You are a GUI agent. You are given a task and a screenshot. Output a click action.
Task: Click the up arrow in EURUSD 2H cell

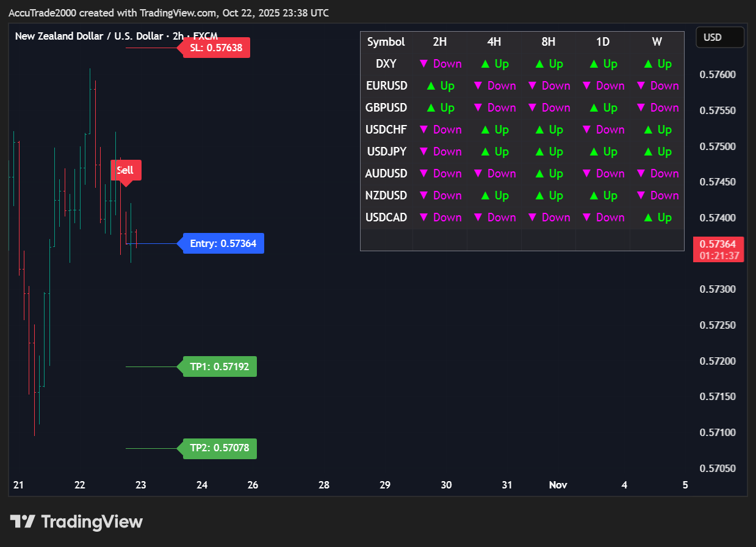[431, 86]
